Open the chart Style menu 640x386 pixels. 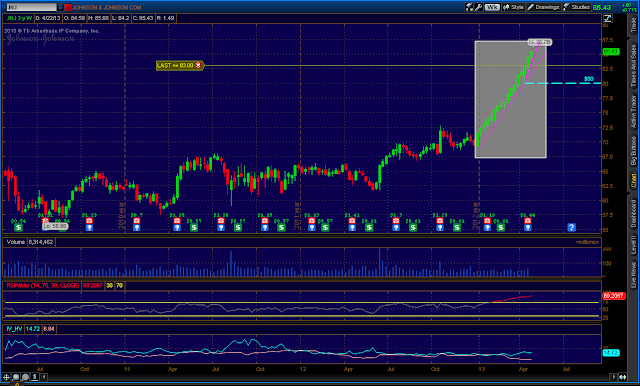point(513,7)
